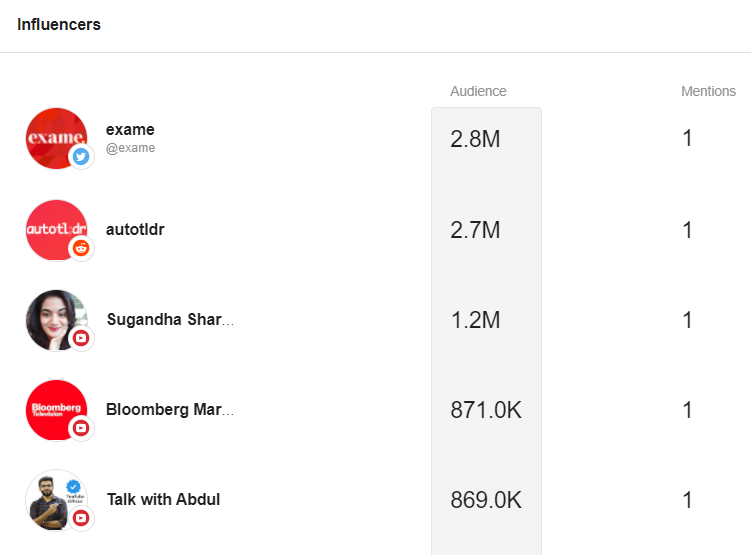Click the Reddit badge on autotldr avatar
Screen dimensions: 751x555
pos(81,248)
